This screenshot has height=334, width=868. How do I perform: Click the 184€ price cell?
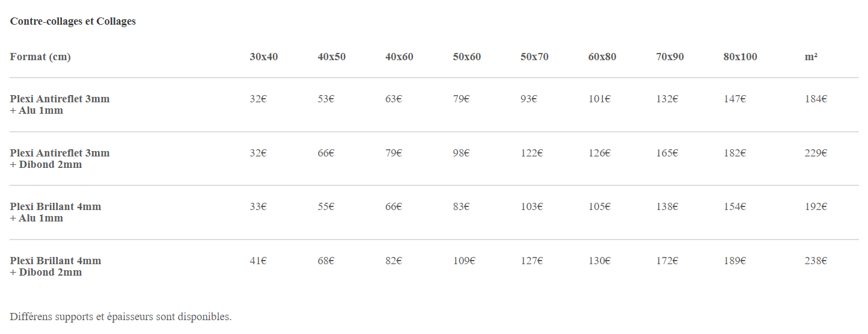coord(816,99)
